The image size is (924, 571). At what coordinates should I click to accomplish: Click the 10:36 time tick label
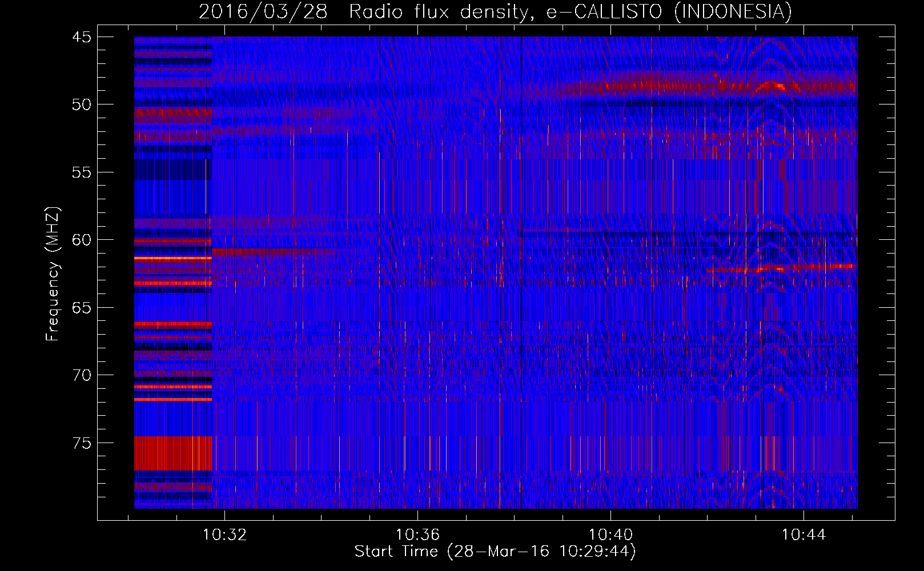(417, 534)
